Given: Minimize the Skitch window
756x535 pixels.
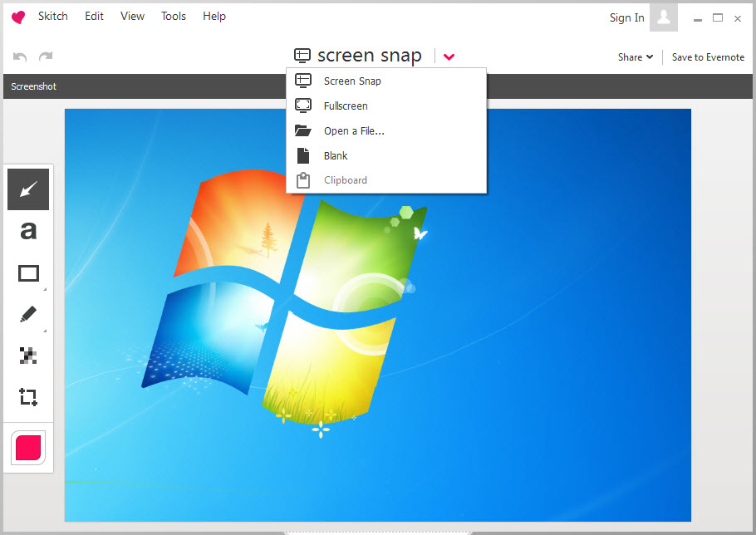Looking at the screenshot, I should (697, 19).
